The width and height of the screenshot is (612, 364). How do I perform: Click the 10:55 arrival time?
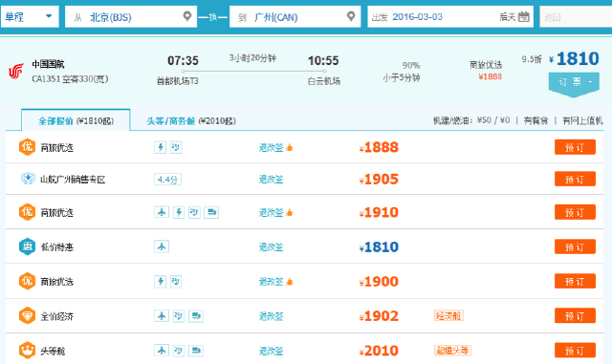(x=323, y=60)
